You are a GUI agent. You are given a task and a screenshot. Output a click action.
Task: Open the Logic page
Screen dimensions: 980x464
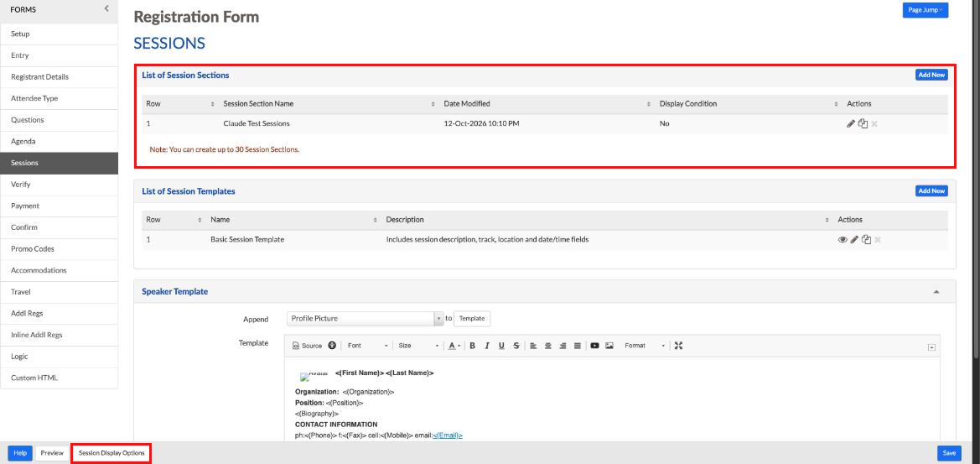click(x=59, y=357)
